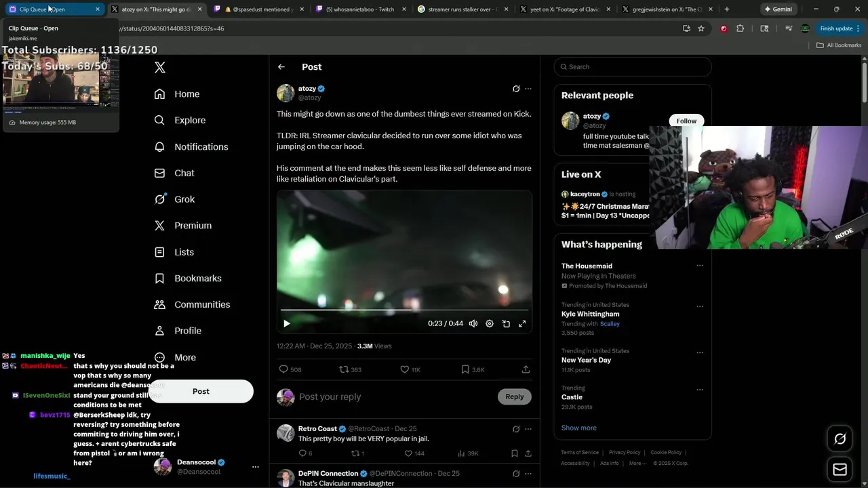Open a new browser tab
868x488 pixels.
[x=727, y=9]
